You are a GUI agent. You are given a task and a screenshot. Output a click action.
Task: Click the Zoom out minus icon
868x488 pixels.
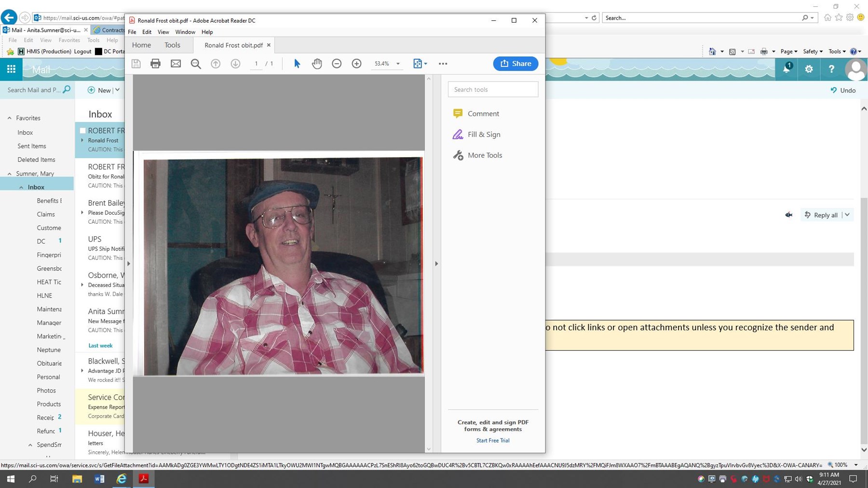(337, 64)
